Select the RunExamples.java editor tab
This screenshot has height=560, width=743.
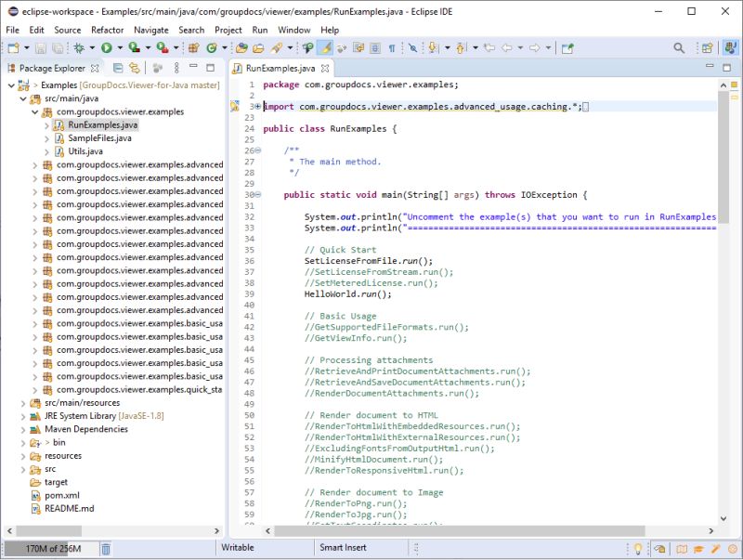tap(280, 68)
